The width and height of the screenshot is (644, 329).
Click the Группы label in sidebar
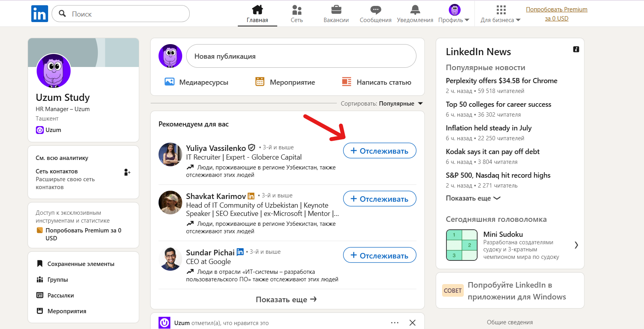(x=58, y=280)
